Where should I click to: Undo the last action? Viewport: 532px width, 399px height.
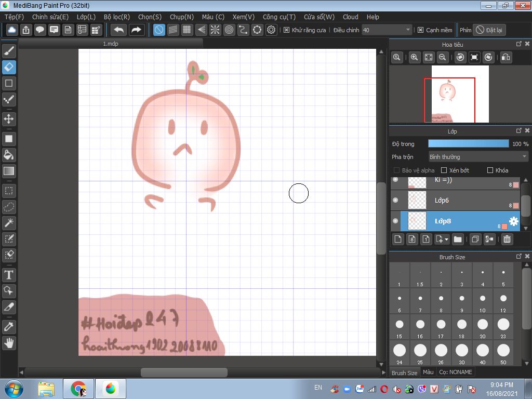click(119, 30)
